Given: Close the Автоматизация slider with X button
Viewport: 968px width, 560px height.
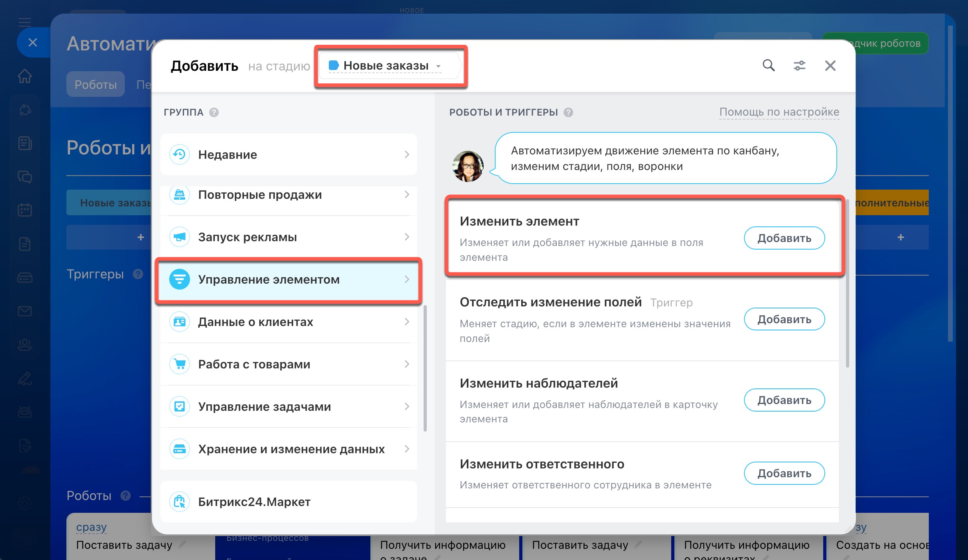Looking at the screenshot, I should click(x=33, y=42).
